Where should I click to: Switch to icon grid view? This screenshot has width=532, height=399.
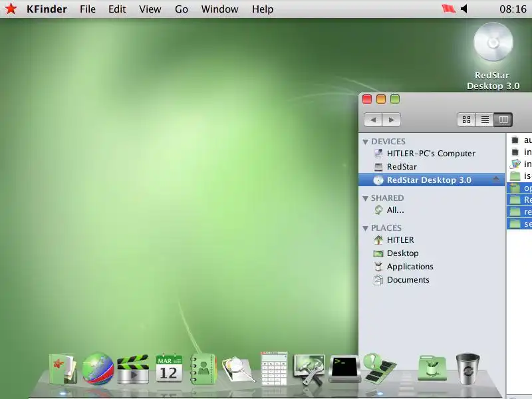pos(467,120)
